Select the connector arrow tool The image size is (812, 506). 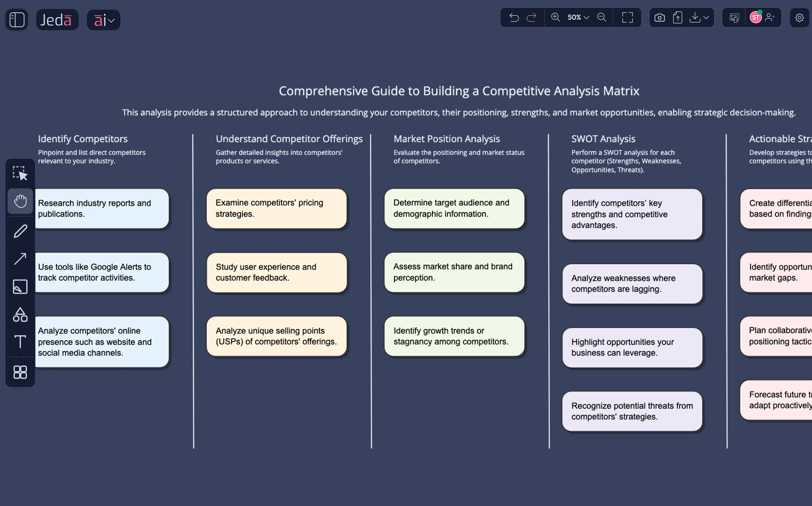tap(20, 259)
